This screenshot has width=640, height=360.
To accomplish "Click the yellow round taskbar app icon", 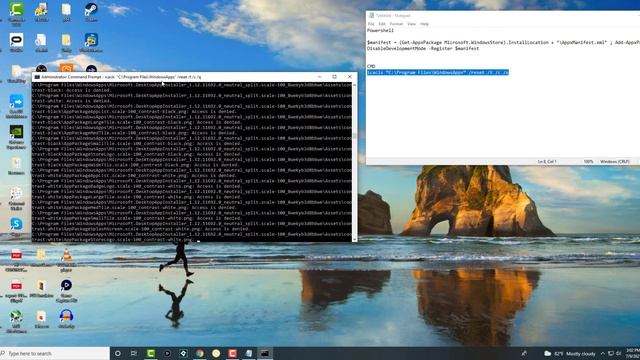I will point(216,353).
